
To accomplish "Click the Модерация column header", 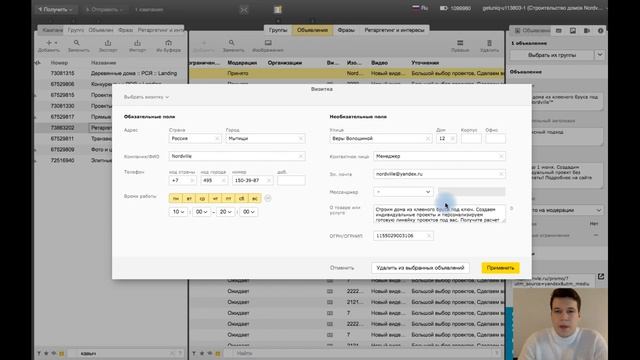I will point(242,63).
